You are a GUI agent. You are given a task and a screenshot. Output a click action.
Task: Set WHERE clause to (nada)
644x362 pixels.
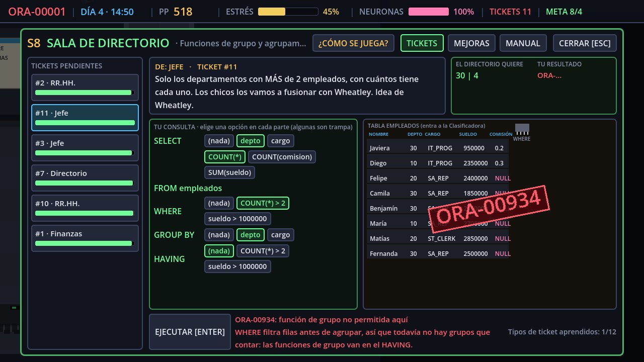(219, 203)
